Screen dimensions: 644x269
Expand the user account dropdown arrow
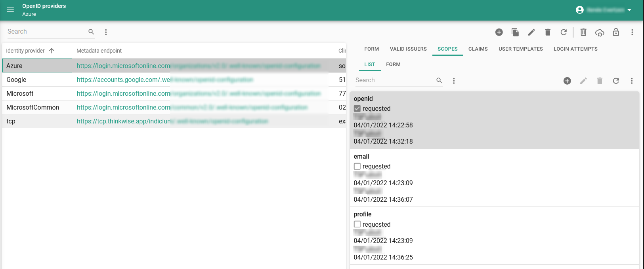pyautogui.click(x=629, y=10)
